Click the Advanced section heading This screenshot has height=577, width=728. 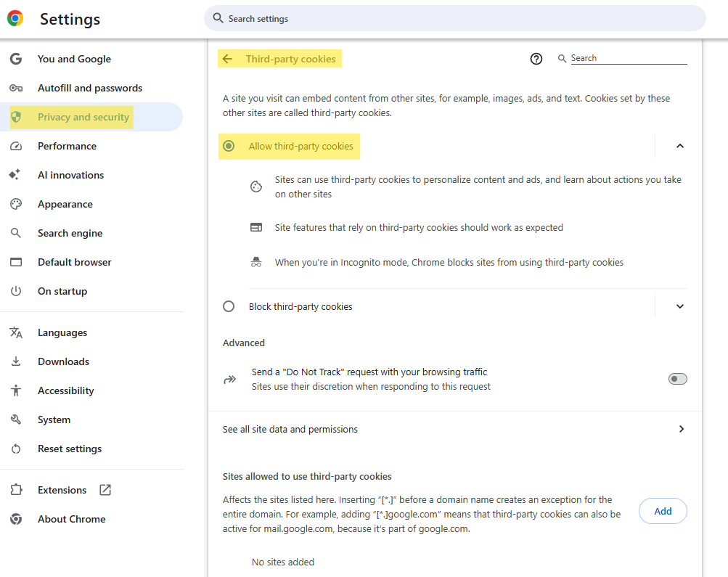[x=244, y=343]
